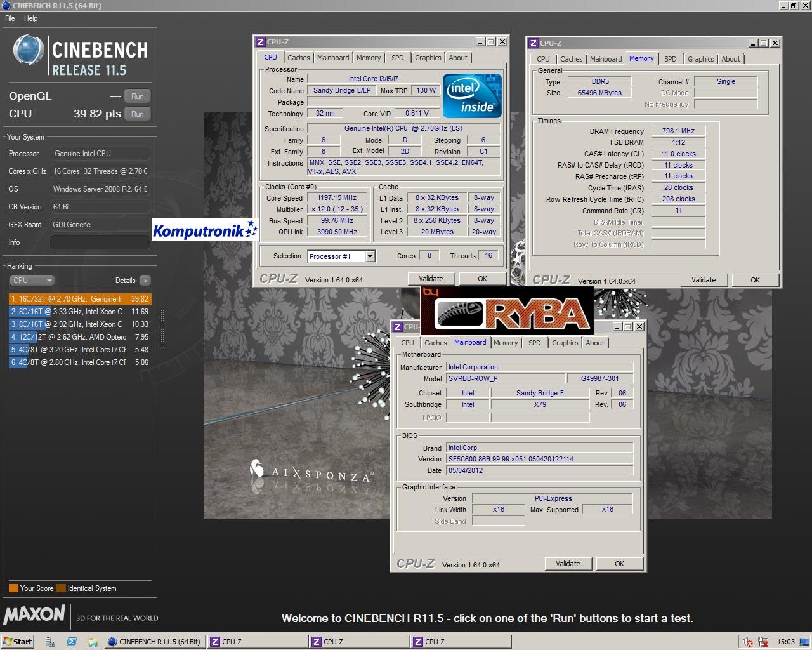Image resolution: width=812 pixels, height=650 pixels.
Task: Click the Core Speed 1197.15 MHz value
Action: click(x=337, y=197)
